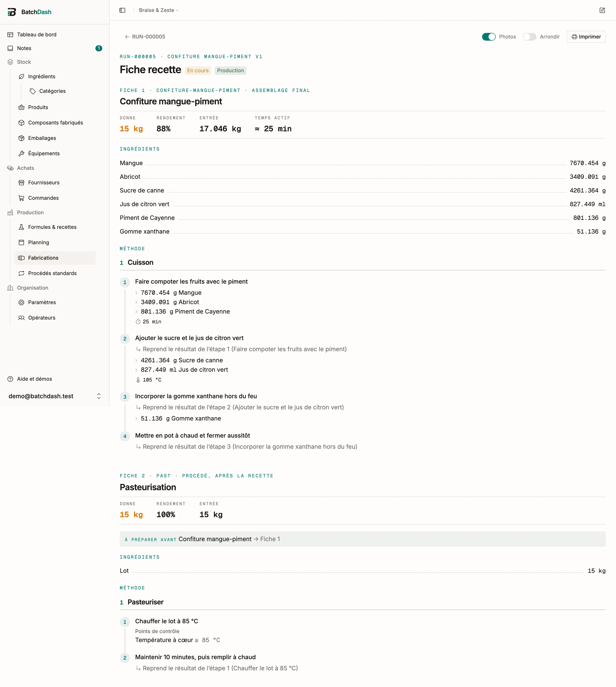The height and width of the screenshot is (687, 616).
Task: Click the Achats coins icon
Action: point(10,168)
